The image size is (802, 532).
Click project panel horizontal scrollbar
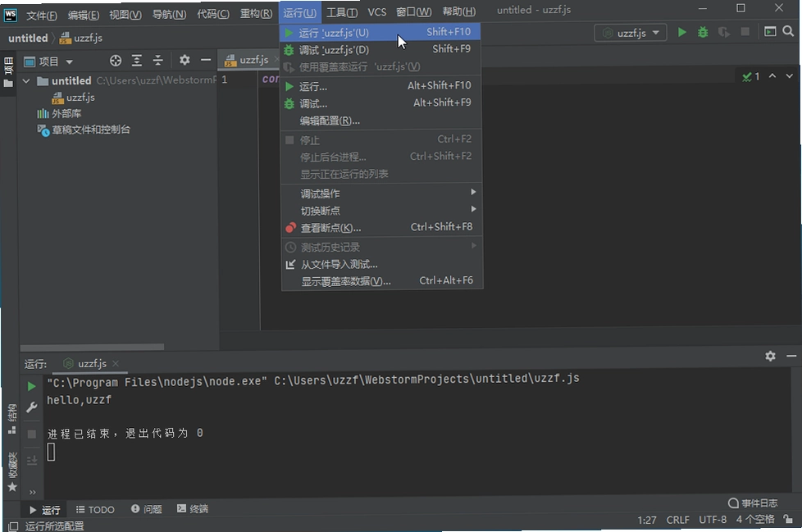[x=92, y=347]
